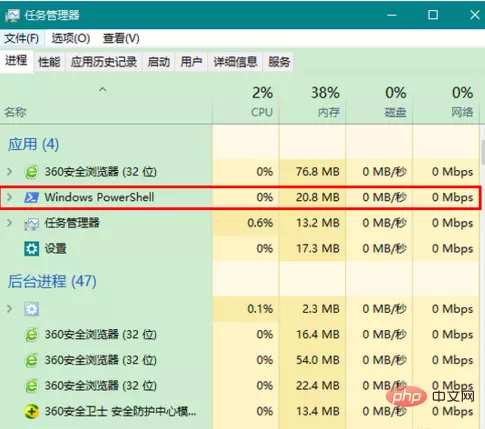Select the 应用 (4) group heading

[x=34, y=145]
